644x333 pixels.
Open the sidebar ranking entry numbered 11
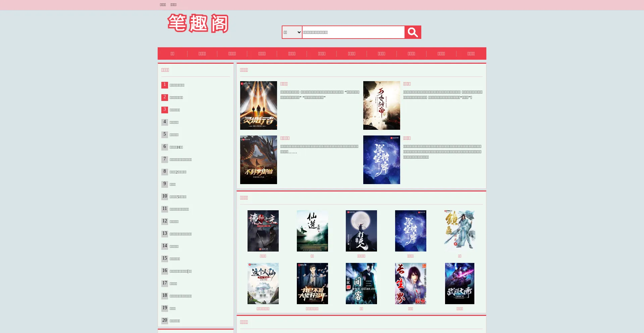(x=179, y=209)
